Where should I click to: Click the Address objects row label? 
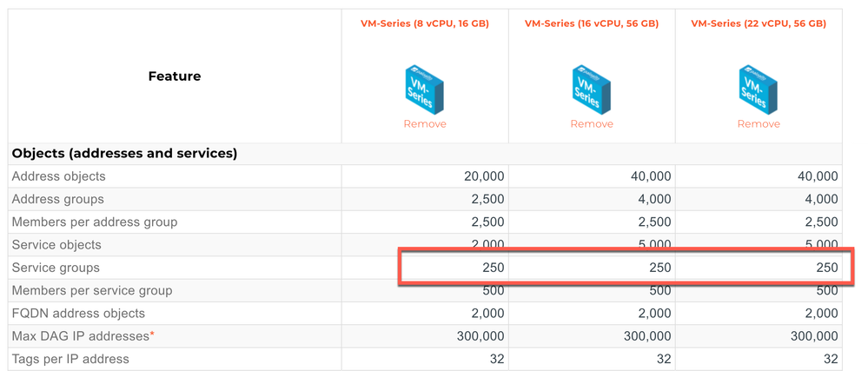tap(59, 176)
